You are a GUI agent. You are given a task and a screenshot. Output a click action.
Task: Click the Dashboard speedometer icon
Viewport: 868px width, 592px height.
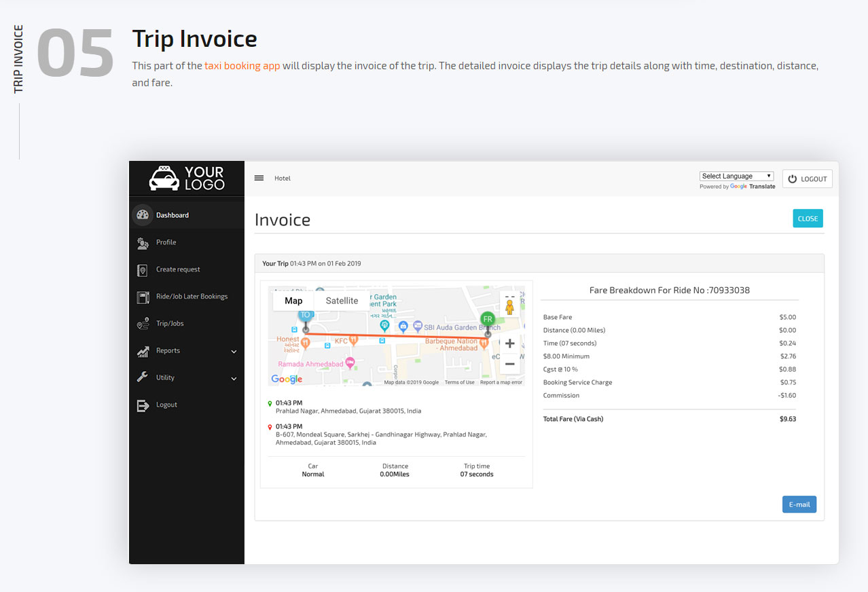click(143, 215)
